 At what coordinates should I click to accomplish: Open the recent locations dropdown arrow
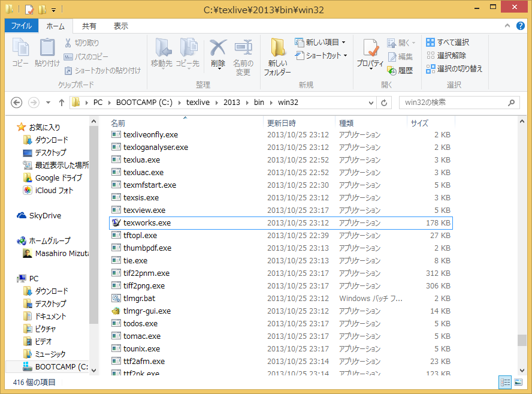48,103
